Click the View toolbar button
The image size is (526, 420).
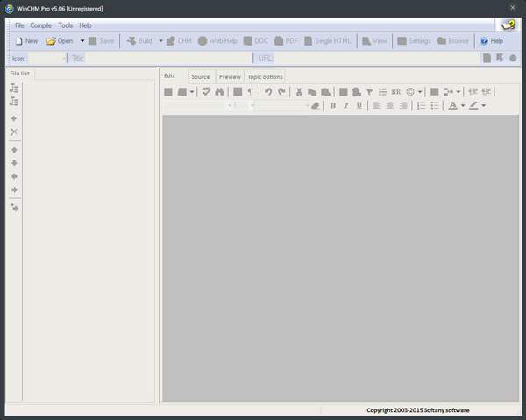(x=374, y=41)
